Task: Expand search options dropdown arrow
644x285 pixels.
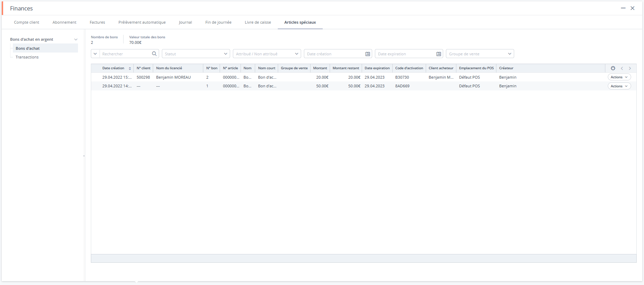Action: click(95, 54)
